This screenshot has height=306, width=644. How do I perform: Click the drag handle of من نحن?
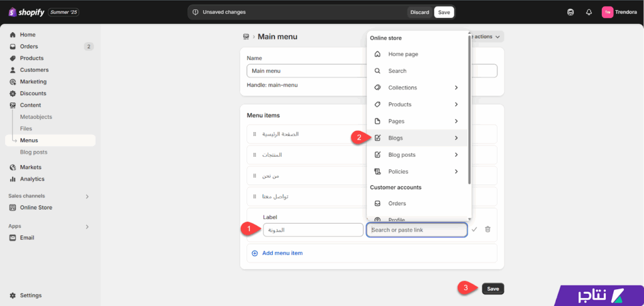(x=255, y=176)
